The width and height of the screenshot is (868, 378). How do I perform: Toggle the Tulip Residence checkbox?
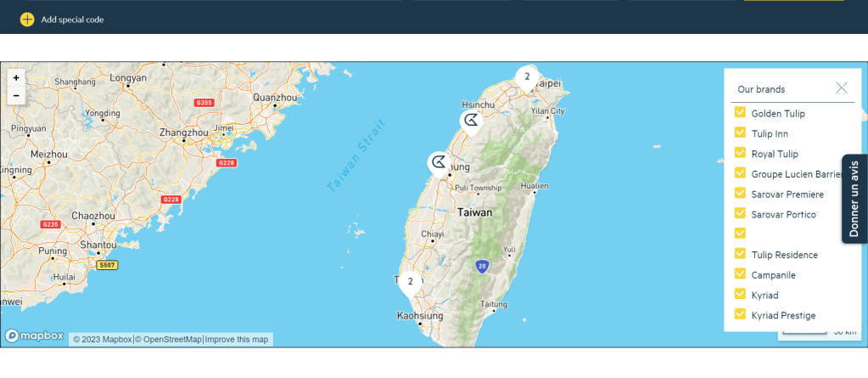(x=740, y=254)
